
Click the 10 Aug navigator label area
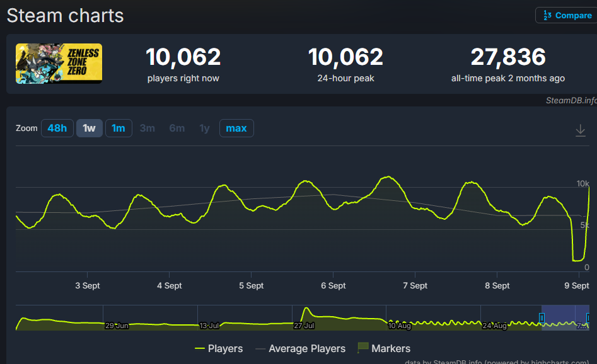click(400, 326)
